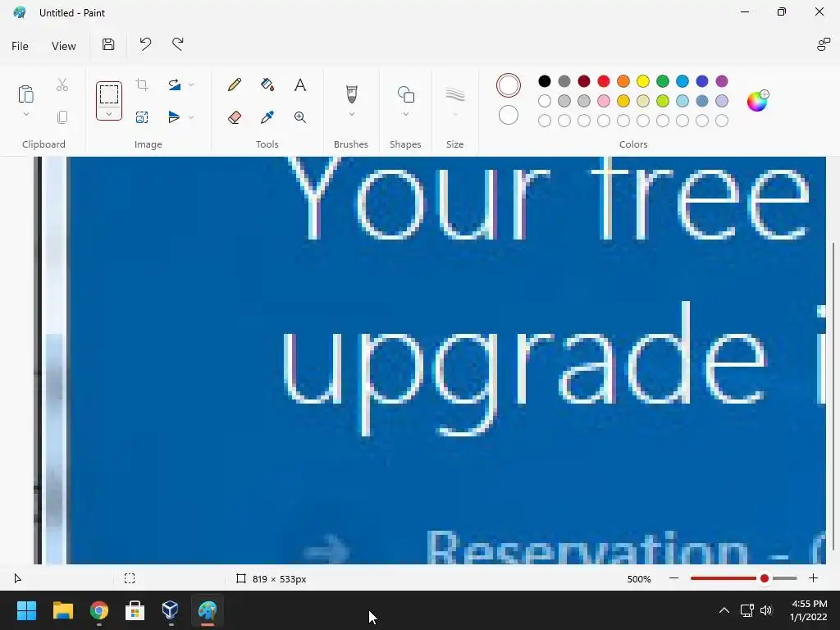Pick the purple color swatch
The width and height of the screenshot is (840, 630).
(x=722, y=81)
